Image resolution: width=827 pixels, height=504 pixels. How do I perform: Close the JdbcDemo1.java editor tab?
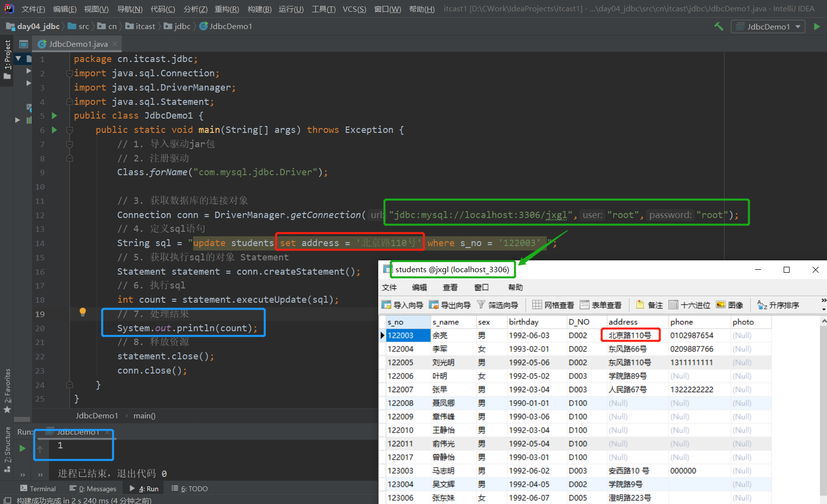[115, 44]
